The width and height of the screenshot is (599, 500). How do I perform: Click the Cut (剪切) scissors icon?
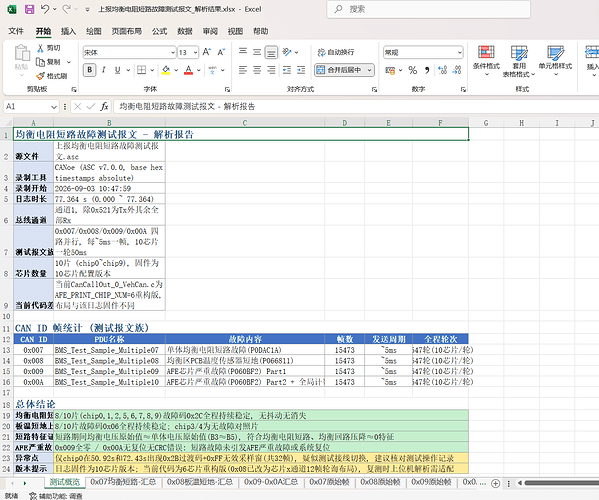(40, 48)
